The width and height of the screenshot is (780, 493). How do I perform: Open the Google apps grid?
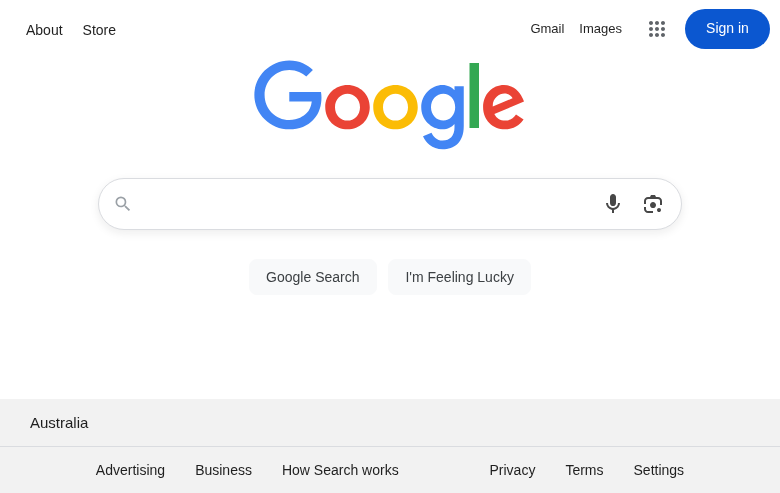click(x=657, y=29)
